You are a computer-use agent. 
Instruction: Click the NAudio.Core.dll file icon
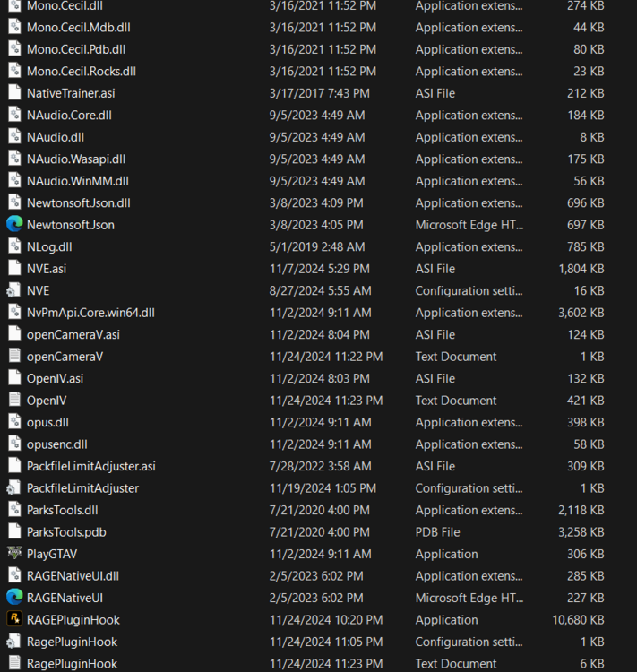coord(14,115)
